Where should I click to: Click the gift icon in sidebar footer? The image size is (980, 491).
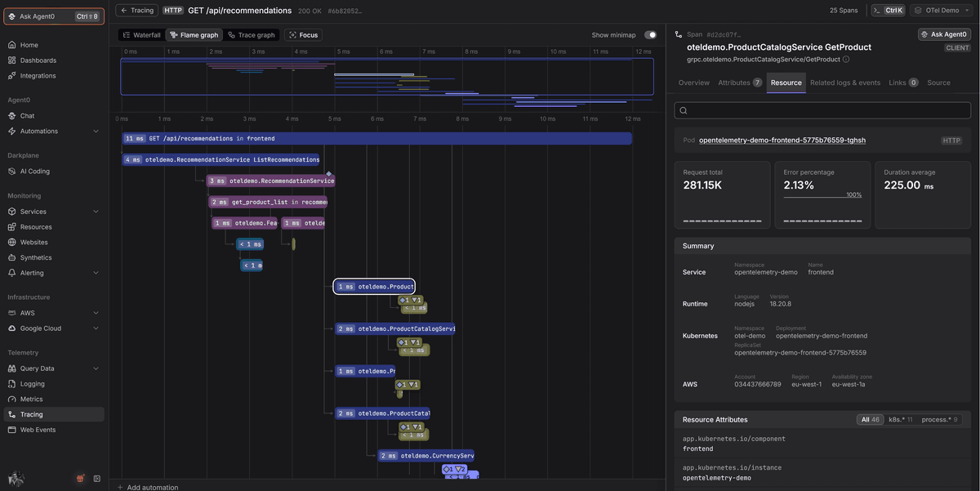click(80, 479)
